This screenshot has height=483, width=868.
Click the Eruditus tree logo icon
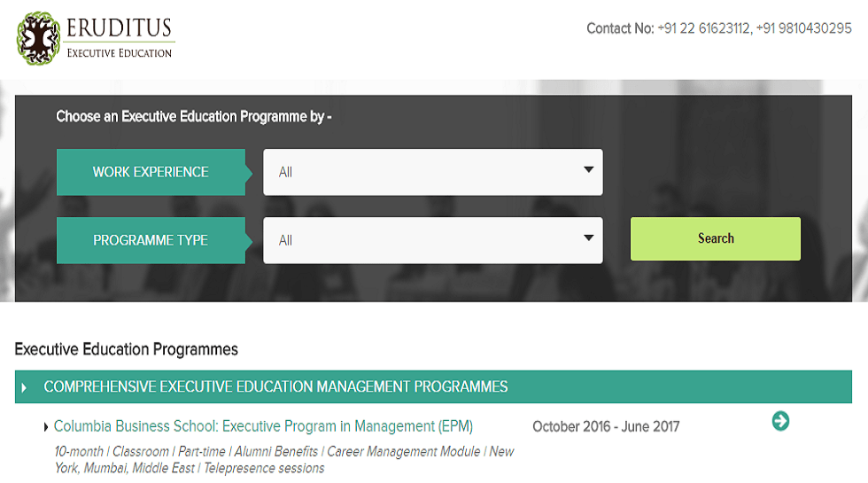[x=38, y=39]
